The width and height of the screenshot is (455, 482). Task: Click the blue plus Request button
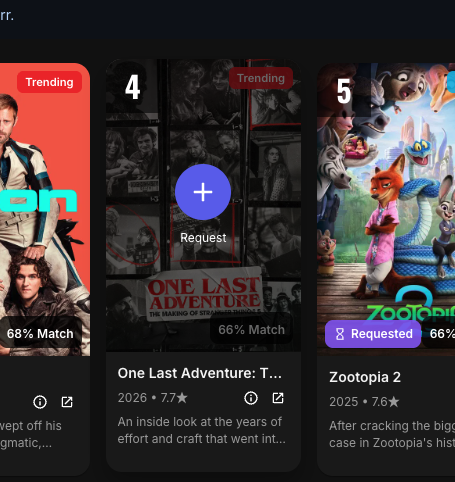[203, 192]
